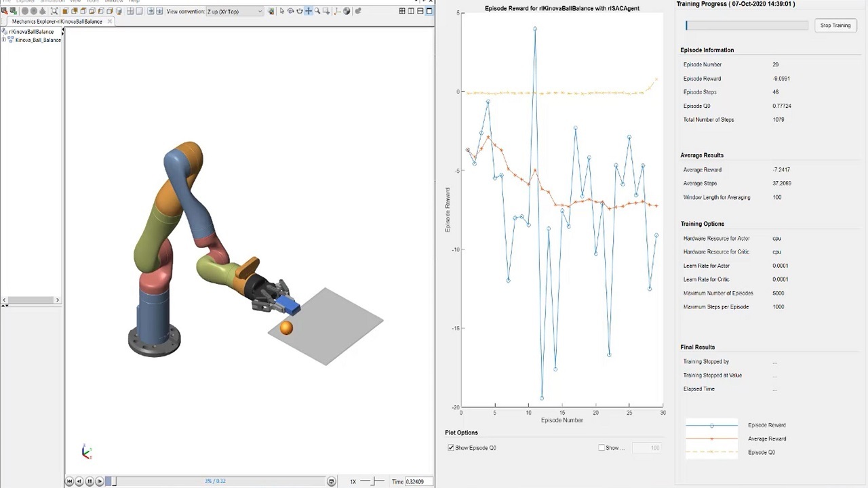This screenshot has width=868, height=488.
Task: Open the View convention dropdown
Action: (234, 12)
